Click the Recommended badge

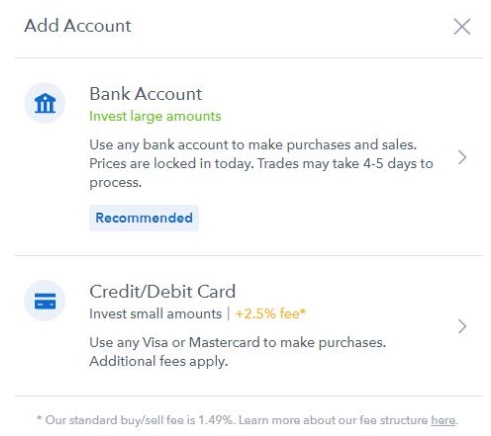click(144, 218)
